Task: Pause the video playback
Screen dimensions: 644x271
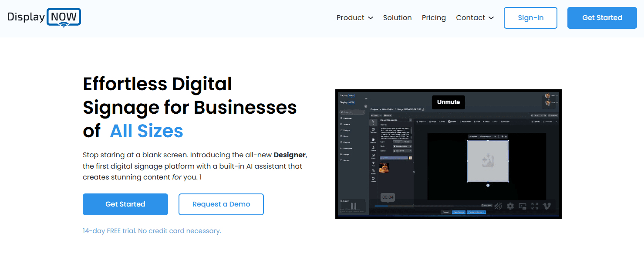Action: (x=354, y=206)
